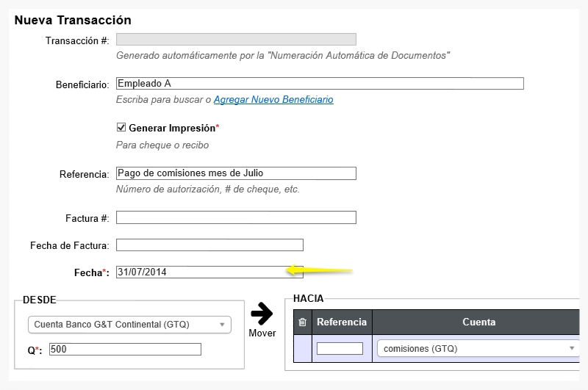
Task: Open the comisiones (GTQ) account dropdown
Action: (478, 348)
